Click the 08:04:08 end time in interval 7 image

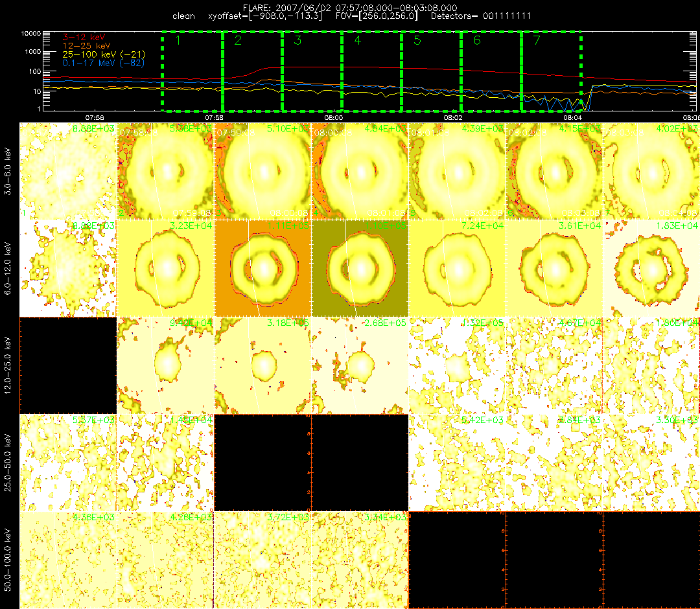click(x=679, y=213)
